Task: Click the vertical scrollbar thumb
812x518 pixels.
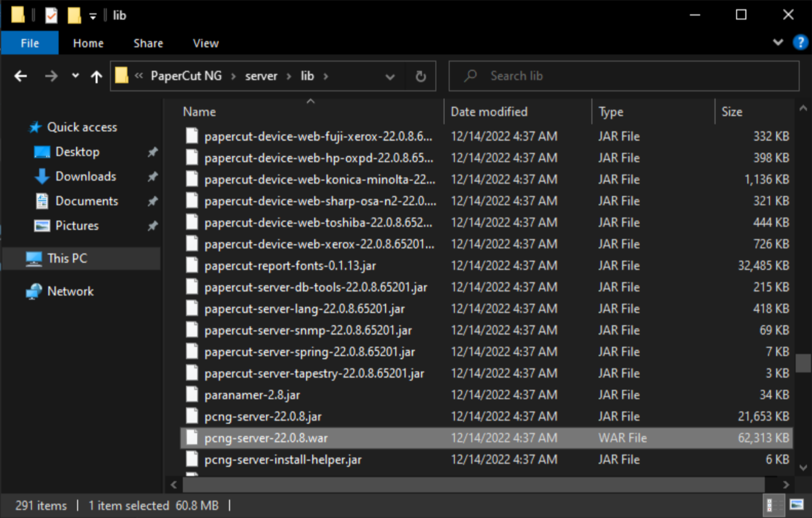Action: [x=803, y=363]
